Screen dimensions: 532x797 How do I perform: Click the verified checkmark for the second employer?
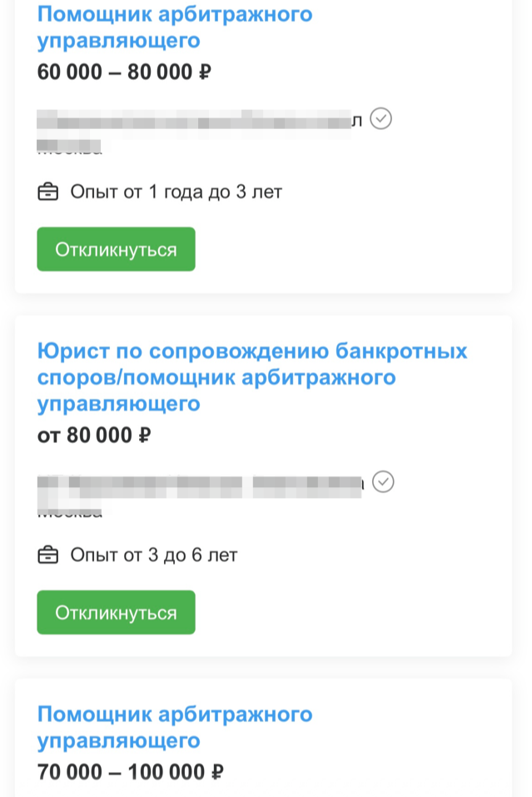click(384, 481)
